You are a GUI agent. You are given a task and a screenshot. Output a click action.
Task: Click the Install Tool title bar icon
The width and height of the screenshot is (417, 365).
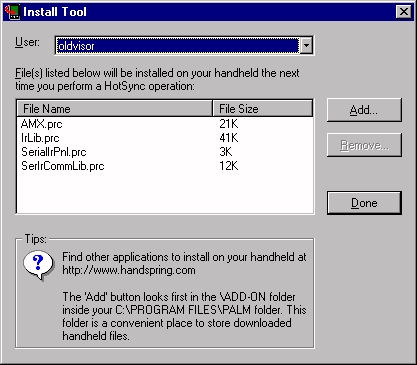coord(12,12)
